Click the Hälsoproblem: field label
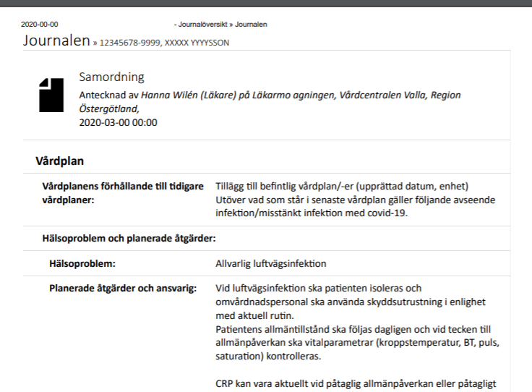This screenshot has height=392, width=532. tap(82, 264)
